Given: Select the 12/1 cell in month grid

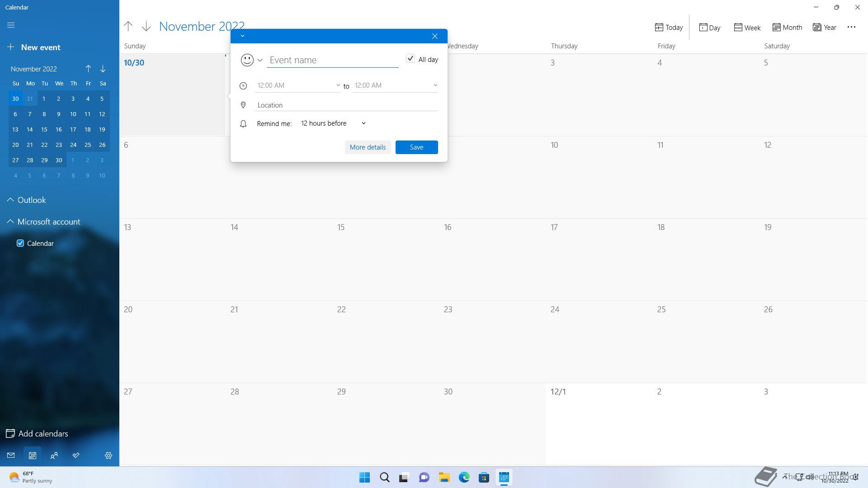Looking at the screenshot, I should (x=599, y=424).
